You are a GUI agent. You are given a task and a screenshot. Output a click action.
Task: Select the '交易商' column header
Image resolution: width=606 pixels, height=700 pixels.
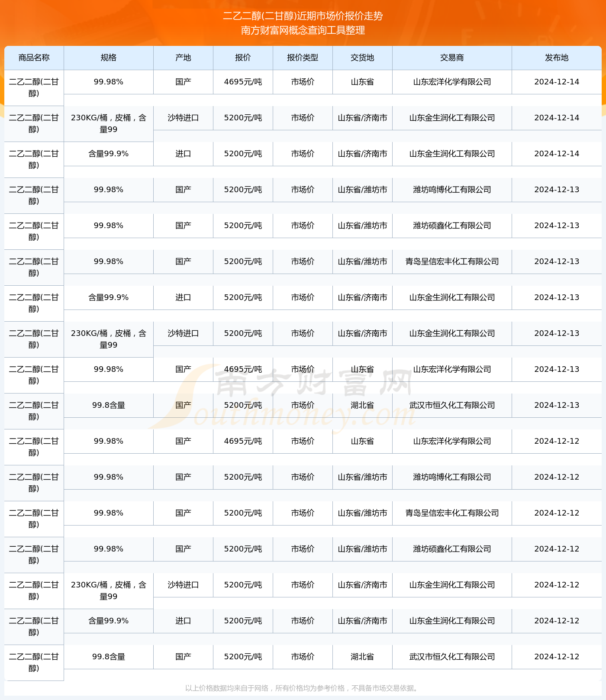tap(452, 58)
